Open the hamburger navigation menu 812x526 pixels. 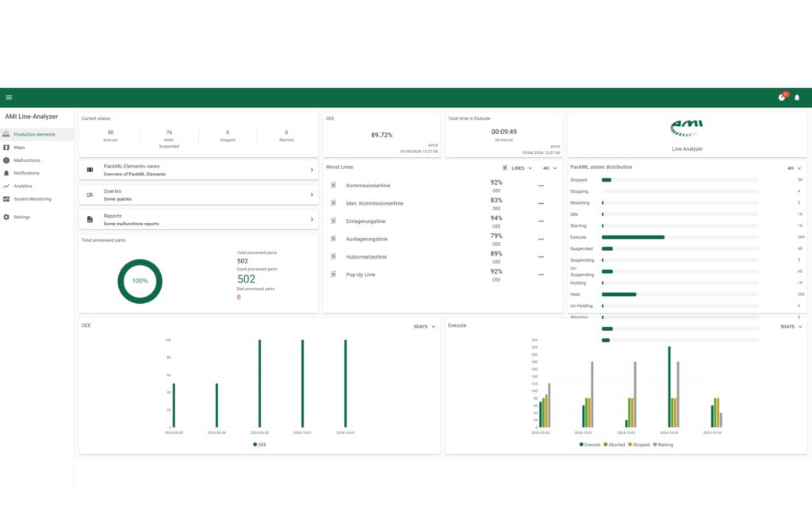tap(9, 98)
